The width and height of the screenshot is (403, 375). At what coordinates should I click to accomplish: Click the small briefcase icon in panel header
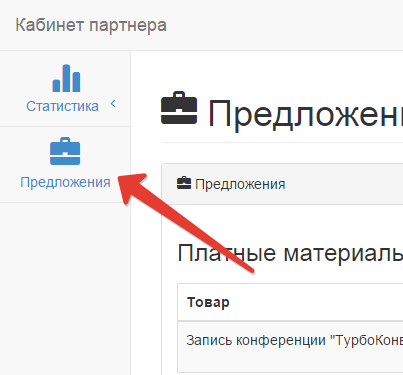coord(184,183)
